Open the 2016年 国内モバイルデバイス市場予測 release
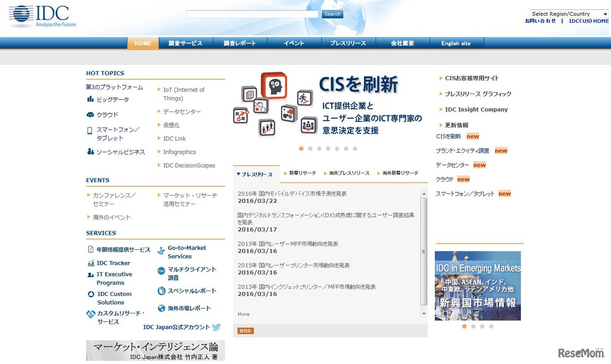This screenshot has height=364, width=611. pos(292,193)
